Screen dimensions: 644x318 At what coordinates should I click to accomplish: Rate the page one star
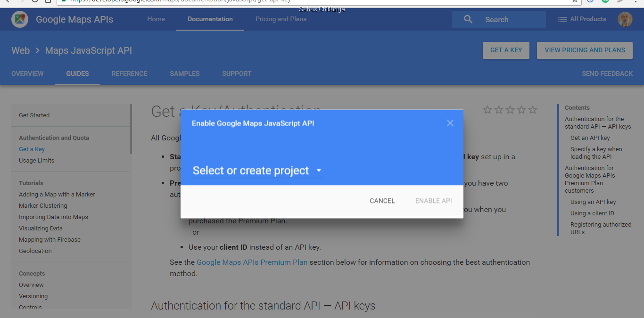tap(487, 110)
